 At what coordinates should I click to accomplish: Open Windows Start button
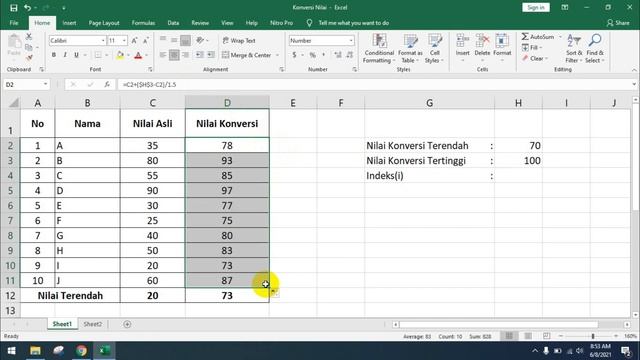pos(11,351)
